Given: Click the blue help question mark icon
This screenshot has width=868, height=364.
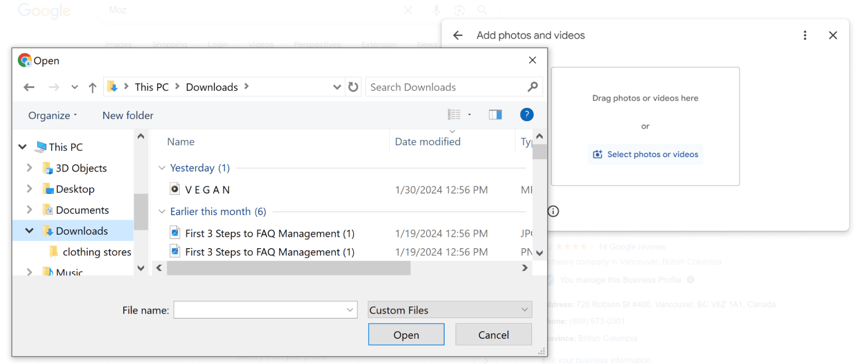Looking at the screenshot, I should [x=526, y=115].
